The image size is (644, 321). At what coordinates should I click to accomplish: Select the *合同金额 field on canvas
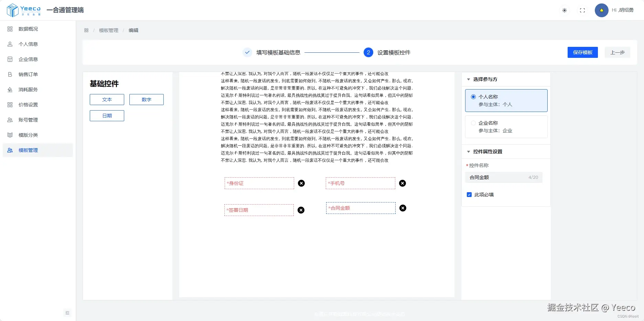[361, 208]
